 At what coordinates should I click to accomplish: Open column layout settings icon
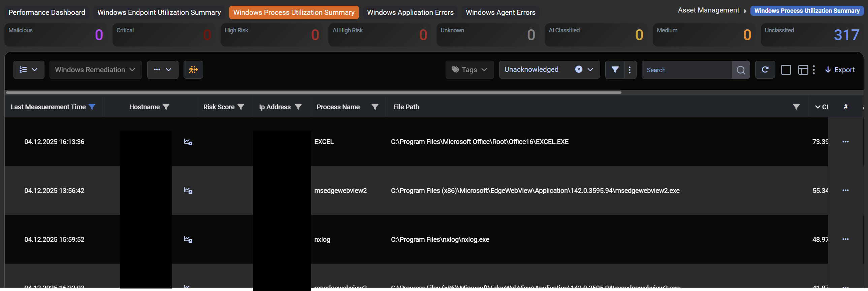click(x=803, y=70)
